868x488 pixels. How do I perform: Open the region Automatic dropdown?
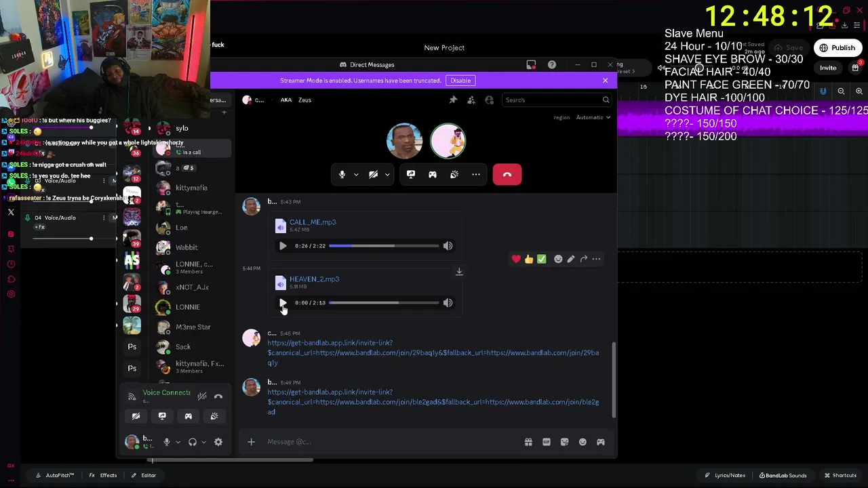[593, 117]
